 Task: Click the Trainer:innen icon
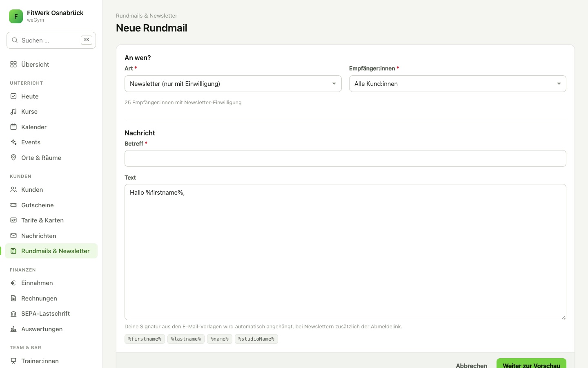tap(13, 361)
